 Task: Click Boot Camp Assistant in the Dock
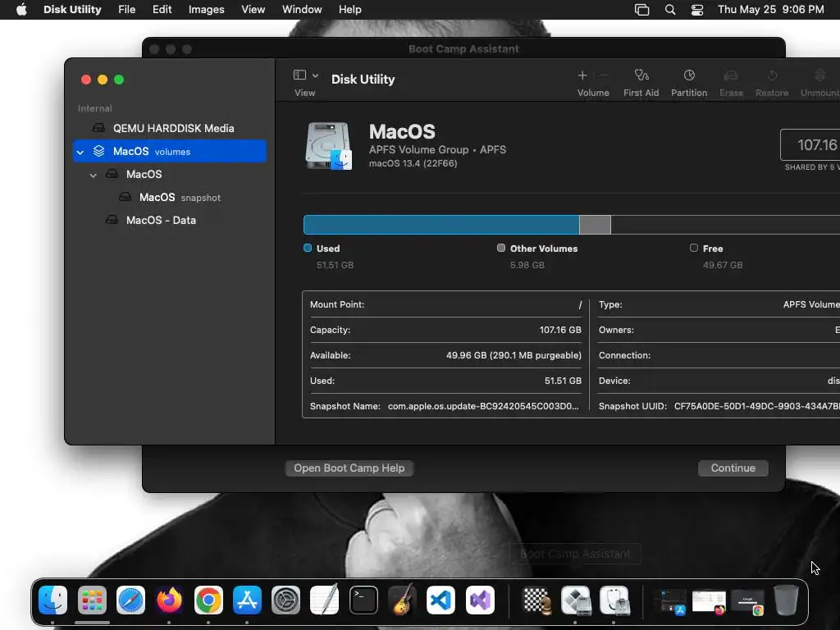click(x=576, y=600)
